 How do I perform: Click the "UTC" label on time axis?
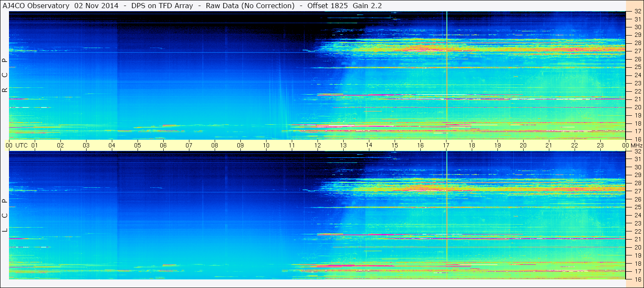21,145
